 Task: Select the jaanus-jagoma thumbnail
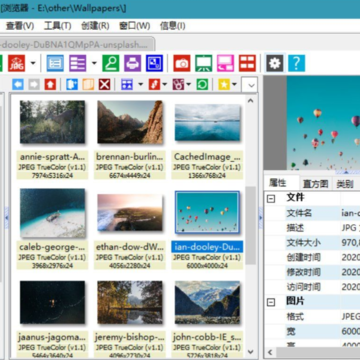[52, 302]
